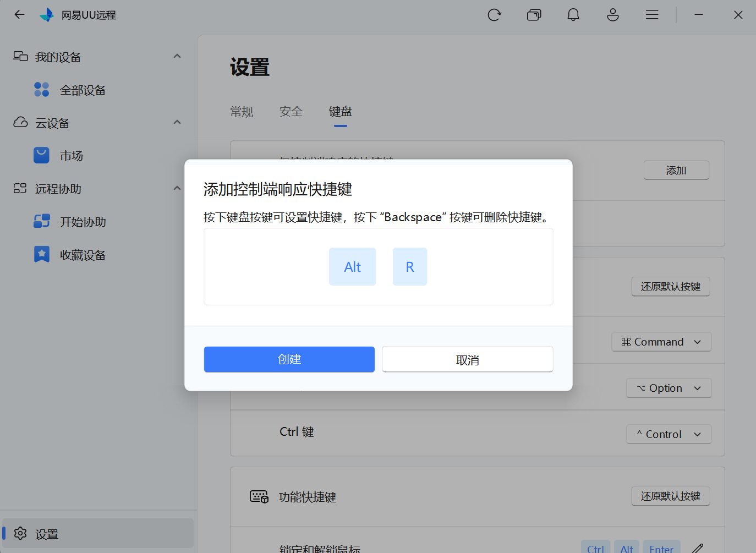Click the 'Ctrl 键' label
The width and height of the screenshot is (756, 553).
click(x=297, y=432)
